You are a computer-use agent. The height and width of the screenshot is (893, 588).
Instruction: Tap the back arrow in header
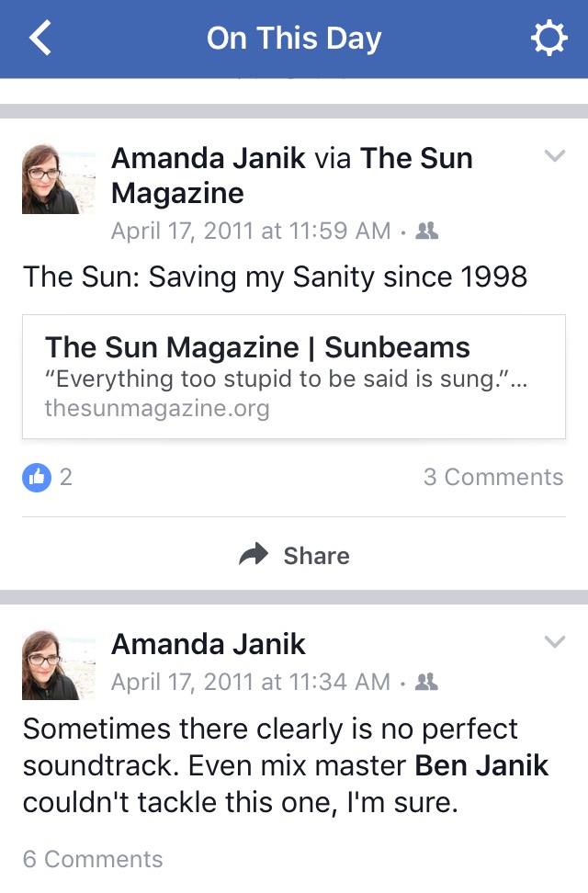point(40,39)
